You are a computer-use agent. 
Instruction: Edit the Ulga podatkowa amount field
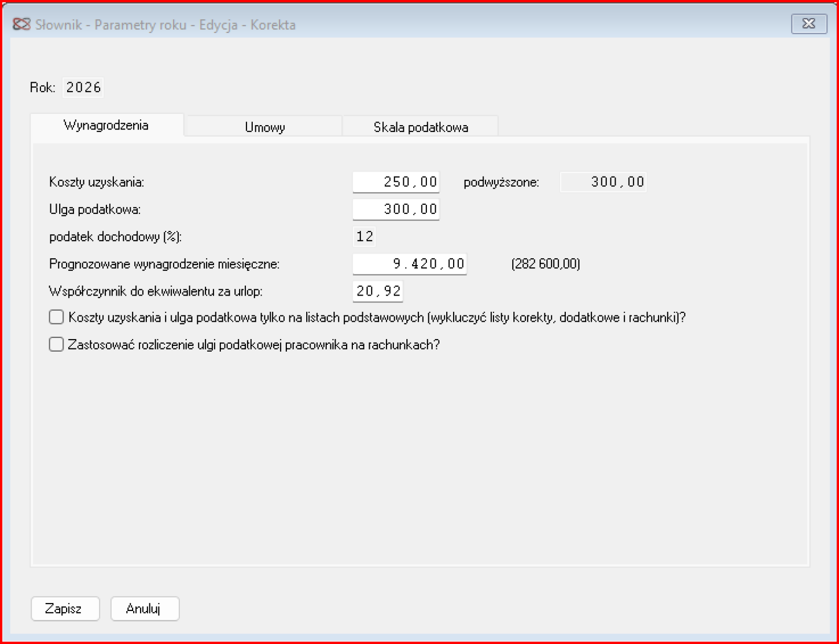(x=396, y=209)
